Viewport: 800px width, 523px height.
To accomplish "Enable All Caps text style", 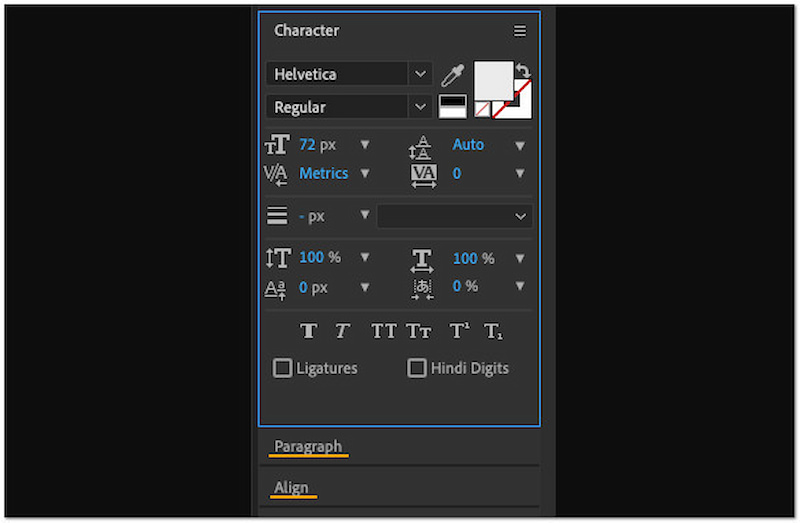I will (384, 331).
